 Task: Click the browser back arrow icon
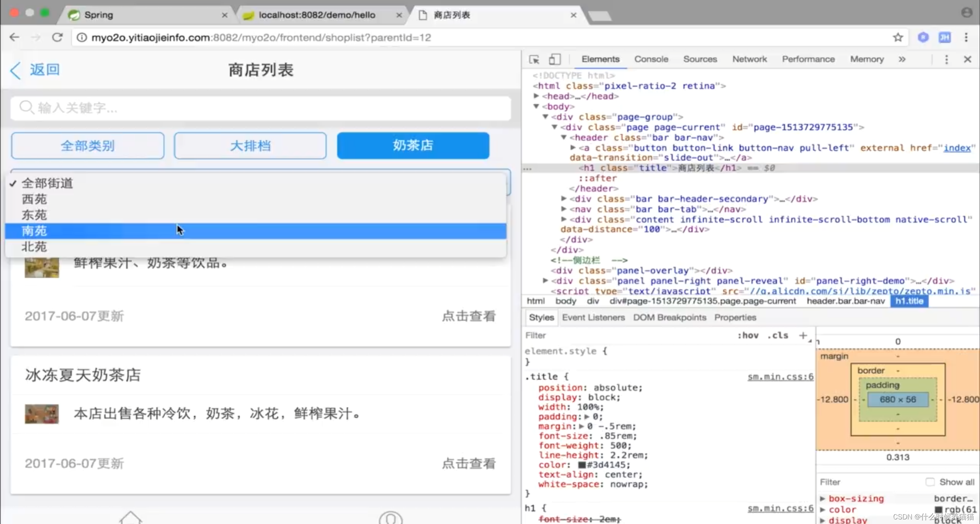[15, 37]
